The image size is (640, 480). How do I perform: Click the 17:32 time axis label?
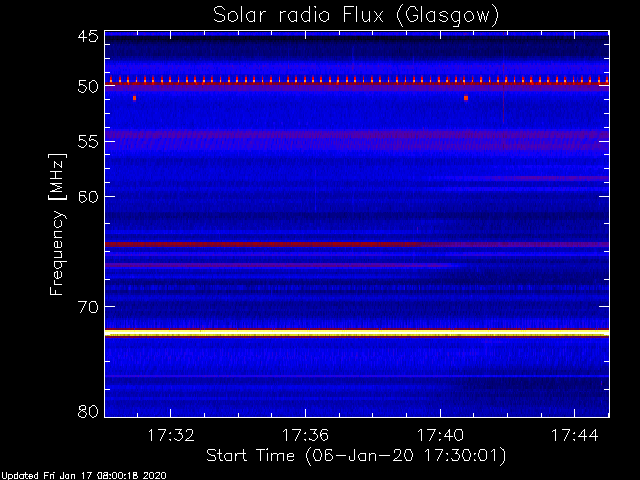tap(171, 436)
